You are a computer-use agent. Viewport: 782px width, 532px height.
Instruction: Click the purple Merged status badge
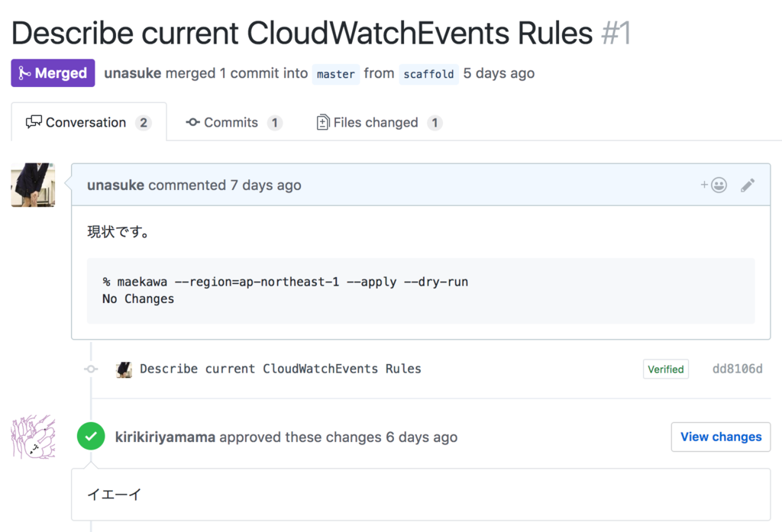[53, 73]
